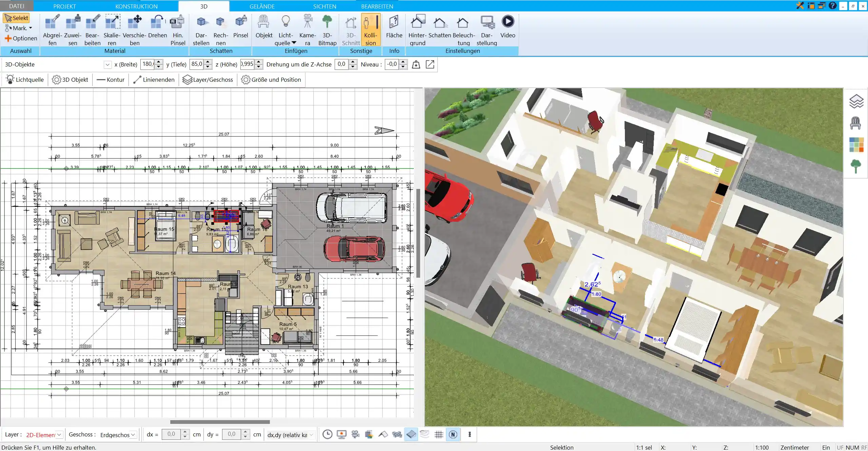The width and height of the screenshot is (868, 451).
Task: Increase the x (Breite) value
Action: click(x=159, y=62)
